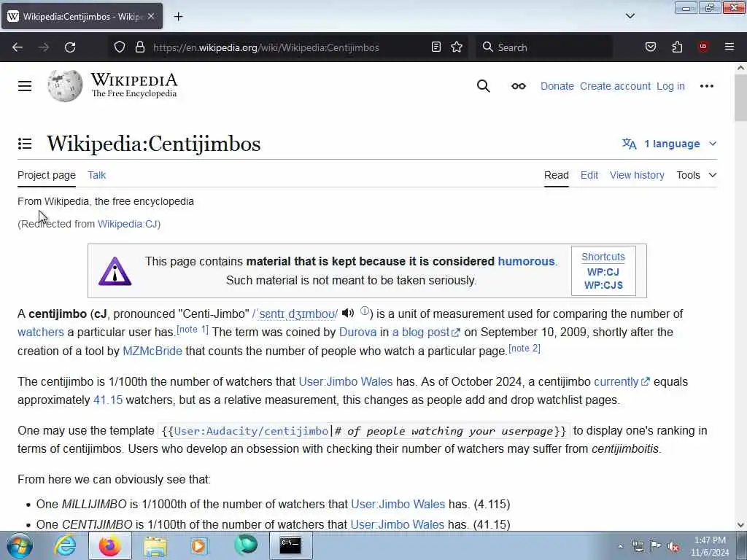Viewport: 747px width, 560px height.
Task: Follow the watchers link
Action: (x=41, y=332)
